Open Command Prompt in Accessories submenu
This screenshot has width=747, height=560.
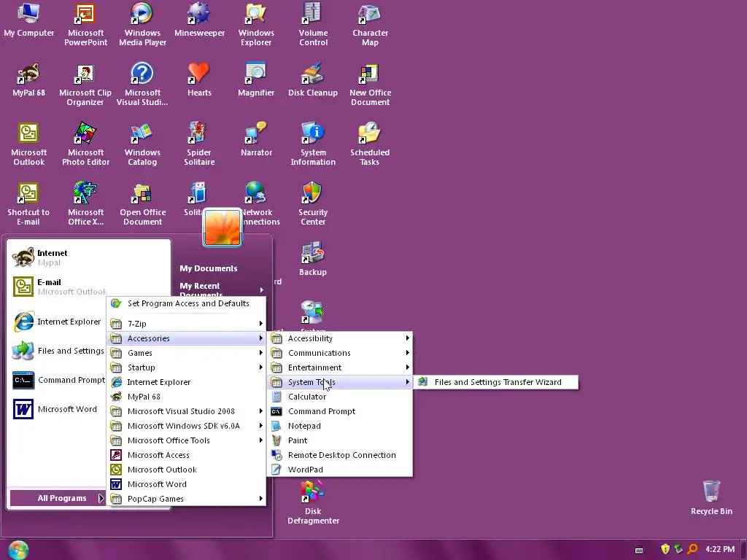340,411
